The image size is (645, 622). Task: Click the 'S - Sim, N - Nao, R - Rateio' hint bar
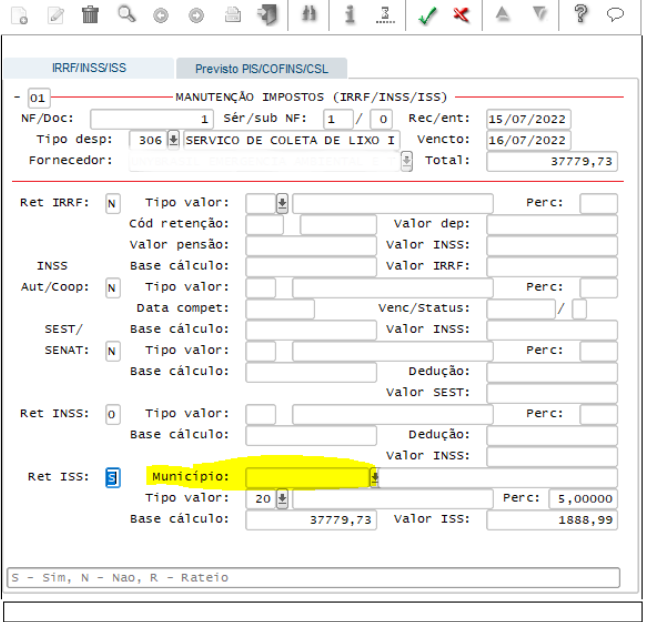(x=313, y=578)
